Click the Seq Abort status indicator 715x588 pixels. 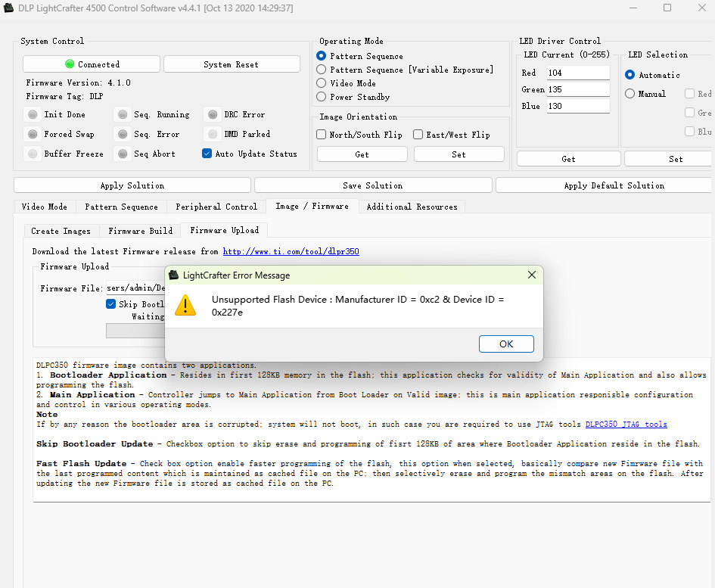pos(123,154)
